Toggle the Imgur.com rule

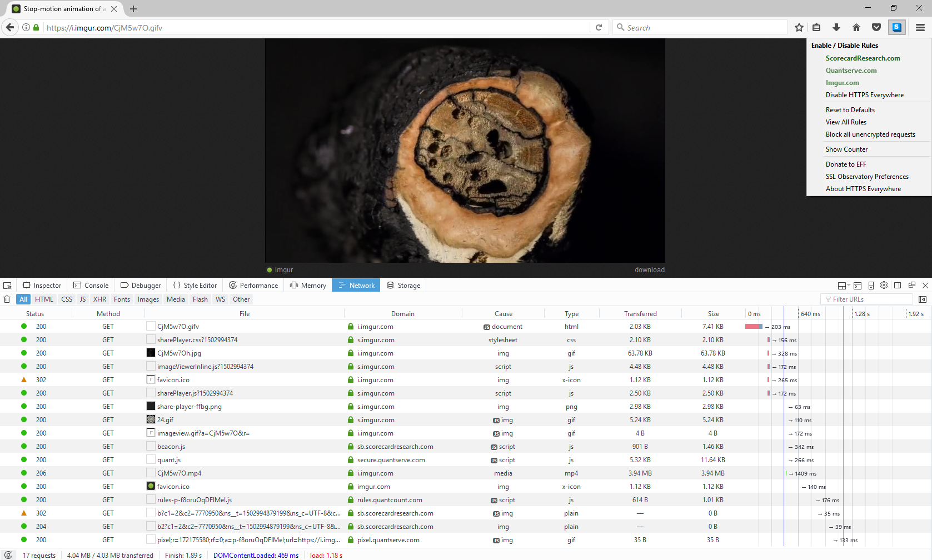842,83
